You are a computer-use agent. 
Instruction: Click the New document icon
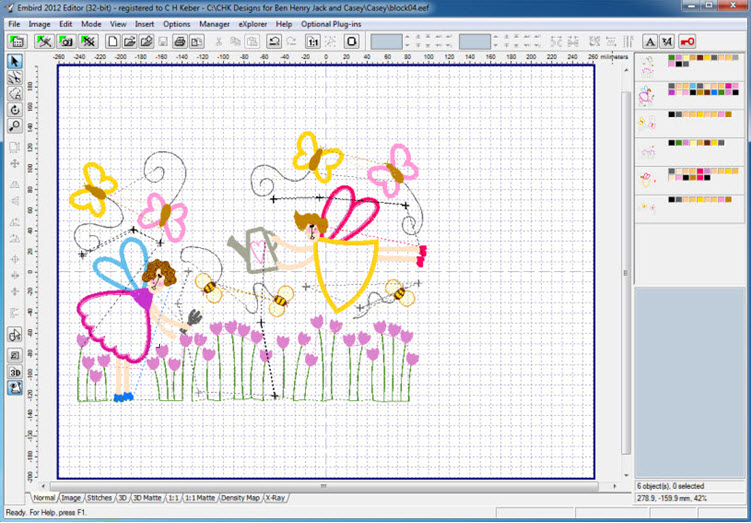(114, 41)
